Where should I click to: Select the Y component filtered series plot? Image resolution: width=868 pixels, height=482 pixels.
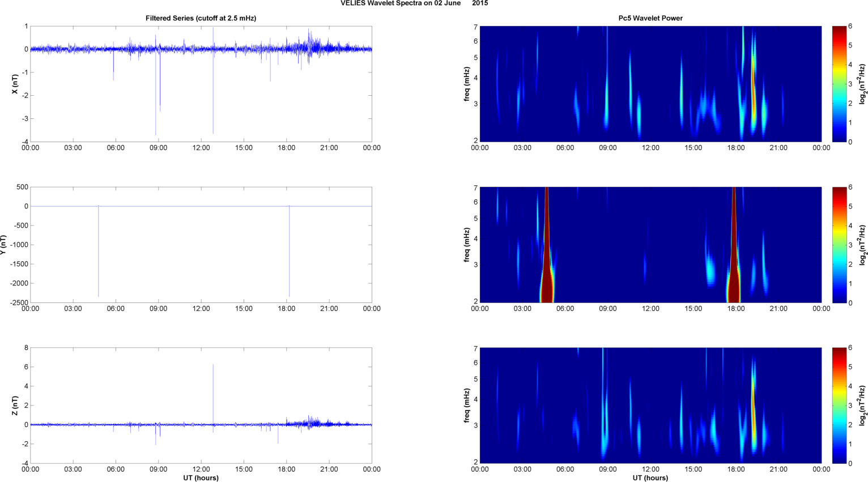[201, 245]
